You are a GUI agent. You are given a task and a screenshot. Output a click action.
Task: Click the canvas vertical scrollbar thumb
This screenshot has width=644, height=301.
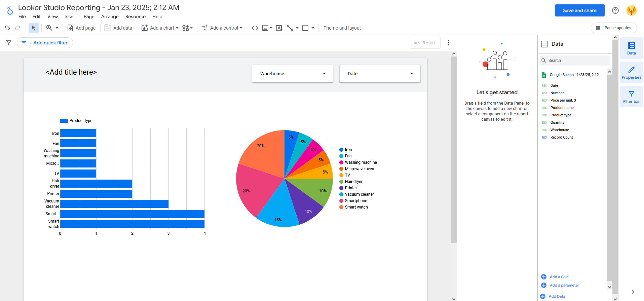tap(454, 150)
